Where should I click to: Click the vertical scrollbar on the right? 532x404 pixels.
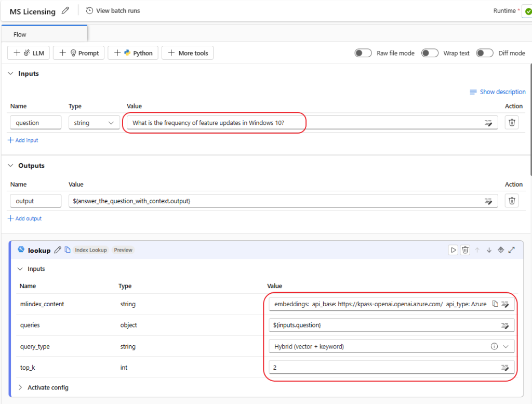pyautogui.click(x=530, y=120)
